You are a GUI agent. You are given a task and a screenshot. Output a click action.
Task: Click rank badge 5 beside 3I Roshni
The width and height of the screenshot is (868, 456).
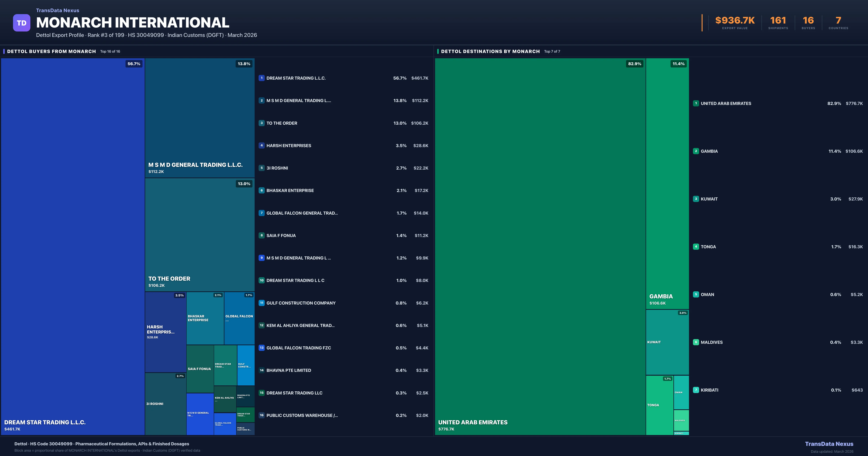261,168
